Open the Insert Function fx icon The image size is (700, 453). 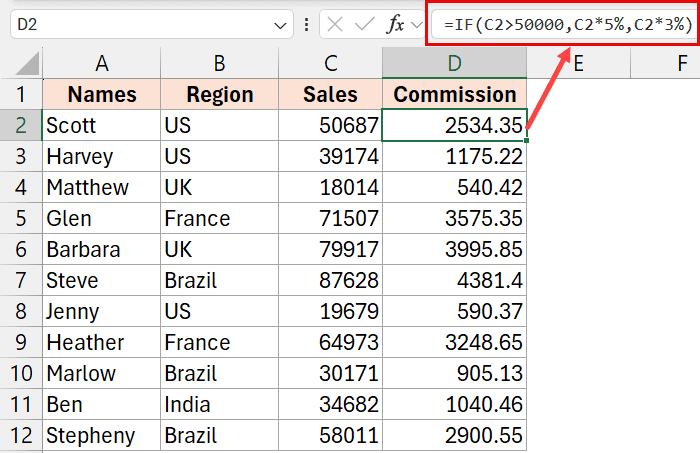396,24
